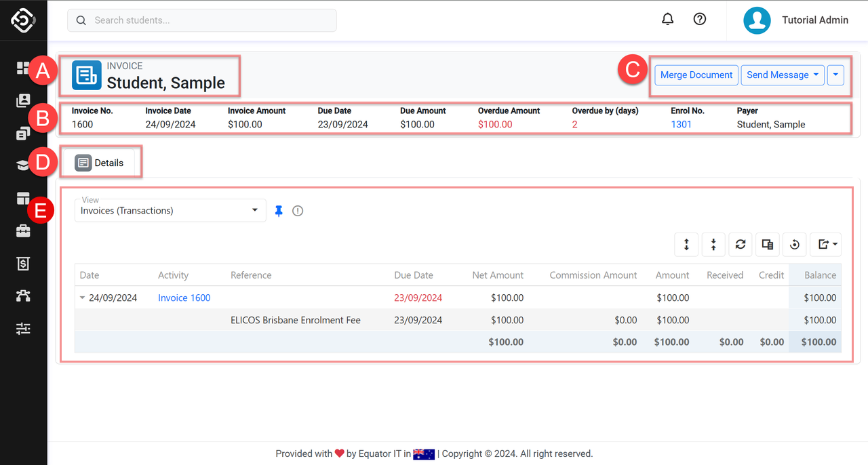
Task: Expand the Send Message dropdown
Action: coord(783,75)
